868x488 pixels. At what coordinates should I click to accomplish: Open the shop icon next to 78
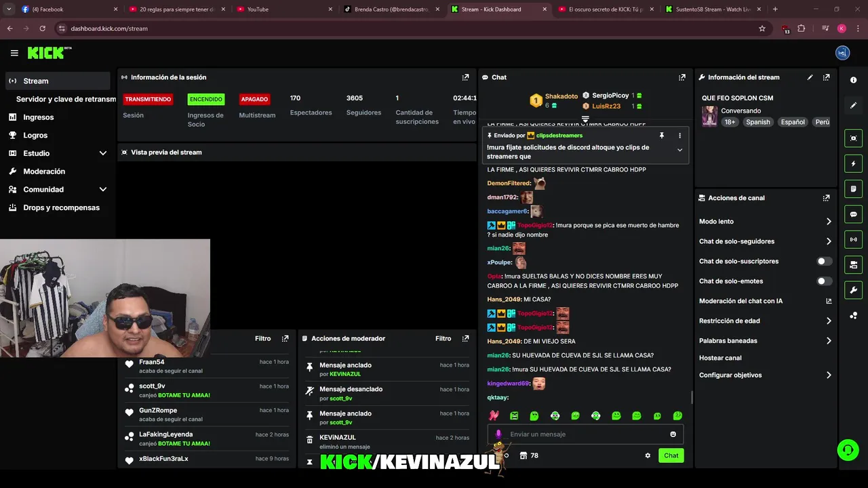point(524,455)
